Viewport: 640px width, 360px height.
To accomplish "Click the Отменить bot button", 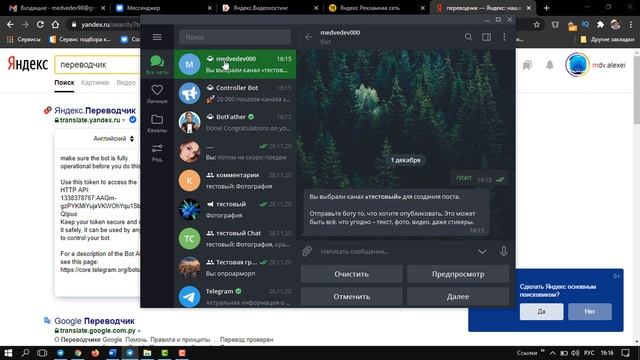I will (351, 296).
